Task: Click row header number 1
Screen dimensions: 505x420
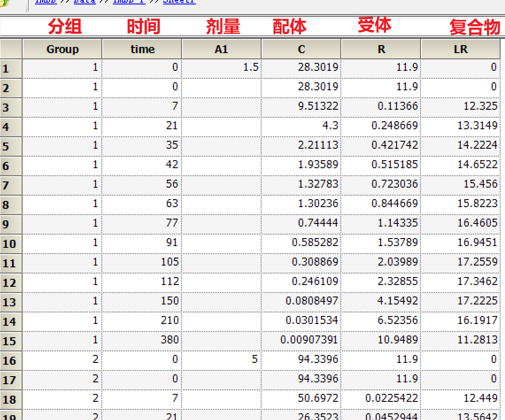Action: click(11, 69)
